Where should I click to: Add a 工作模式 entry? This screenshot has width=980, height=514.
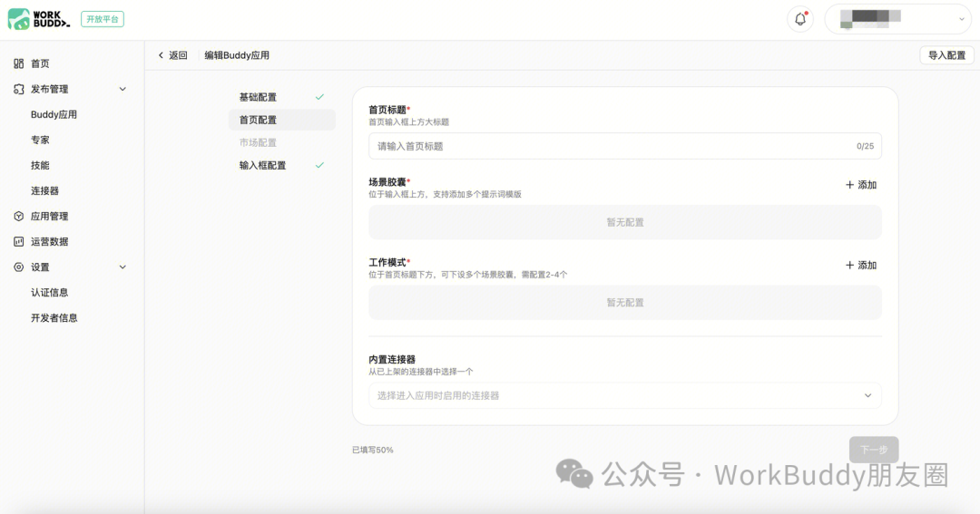coord(860,265)
